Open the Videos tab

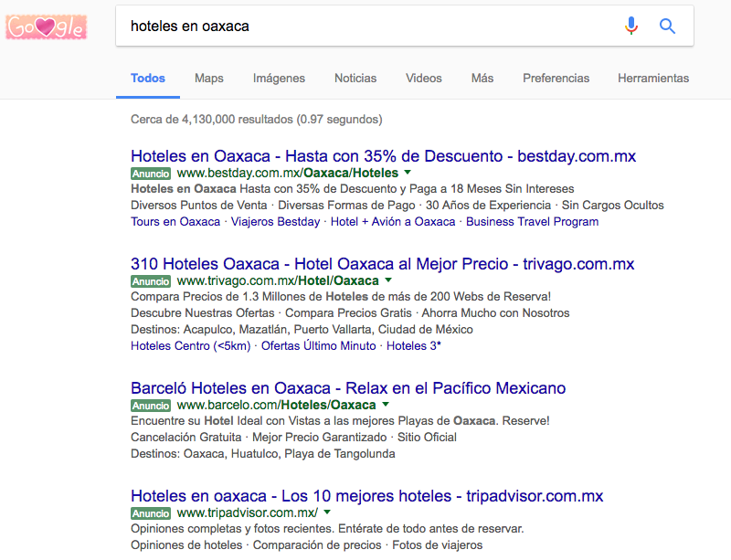[423, 79]
